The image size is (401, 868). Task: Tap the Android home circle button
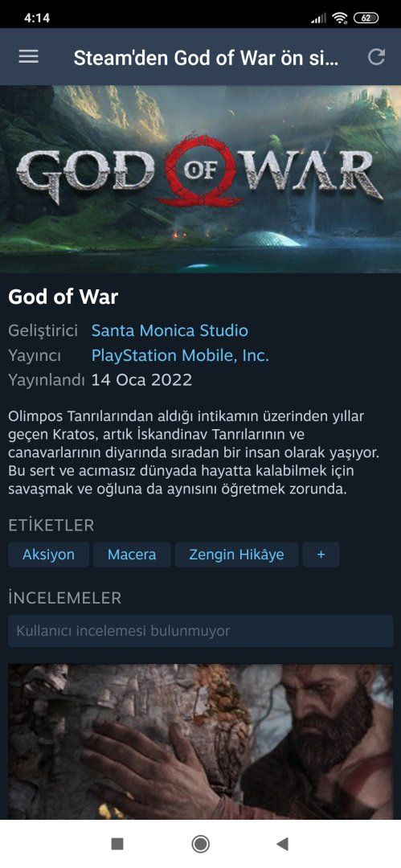(x=201, y=844)
